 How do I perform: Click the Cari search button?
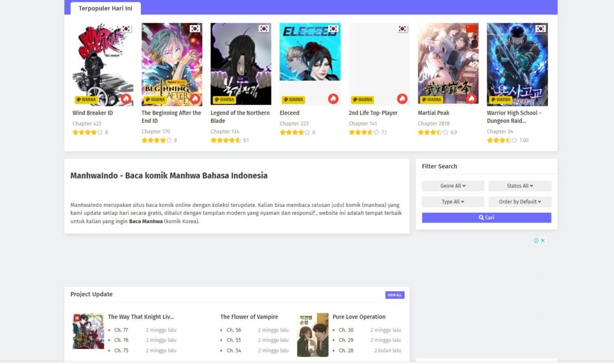tap(486, 218)
